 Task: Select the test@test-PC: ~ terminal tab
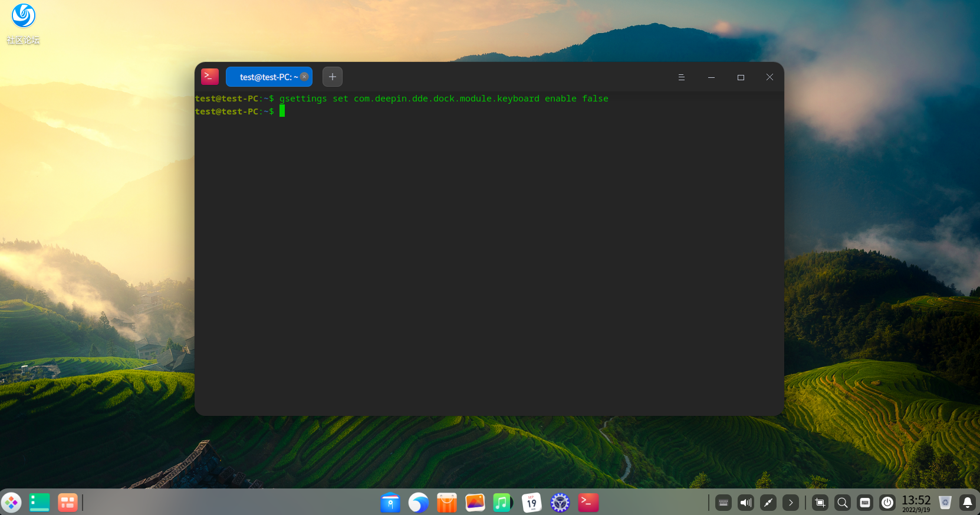tap(269, 77)
